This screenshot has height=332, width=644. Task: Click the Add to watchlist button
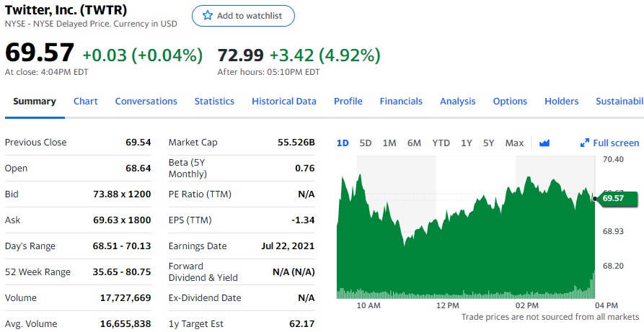coord(243,16)
